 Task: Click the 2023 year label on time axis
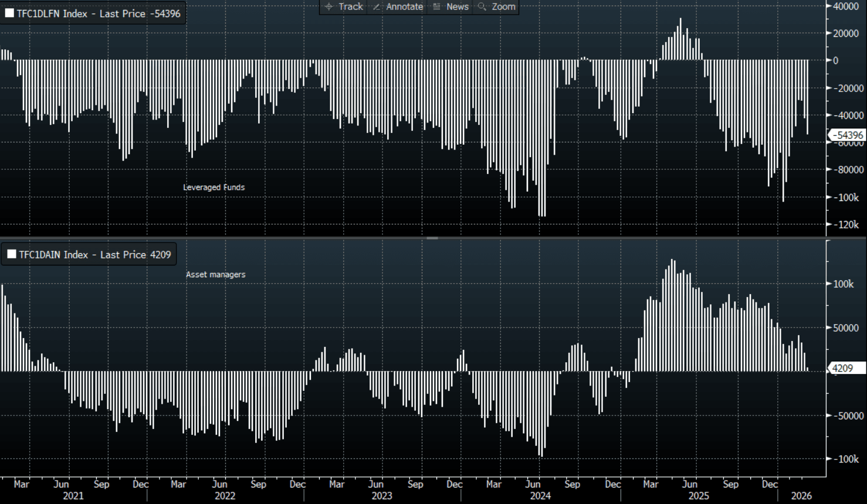[x=382, y=496]
